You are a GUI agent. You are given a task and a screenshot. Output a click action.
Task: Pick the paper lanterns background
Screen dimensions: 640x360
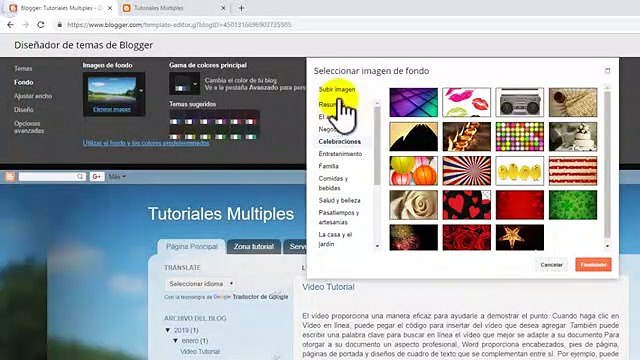tap(413, 171)
